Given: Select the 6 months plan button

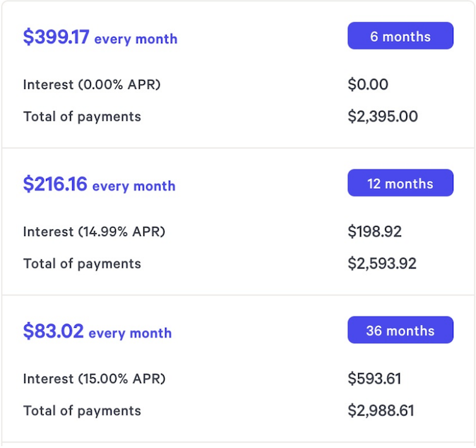Looking at the screenshot, I should (400, 37).
